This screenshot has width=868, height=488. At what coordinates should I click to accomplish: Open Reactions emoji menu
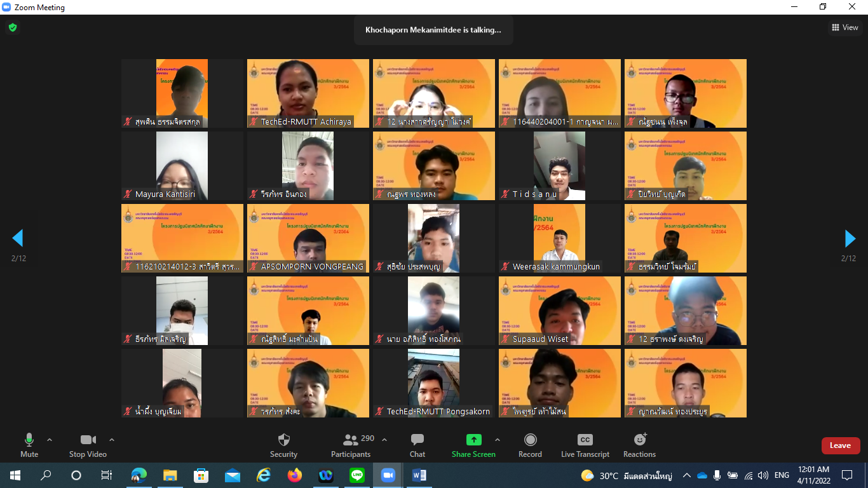pyautogui.click(x=639, y=445)
